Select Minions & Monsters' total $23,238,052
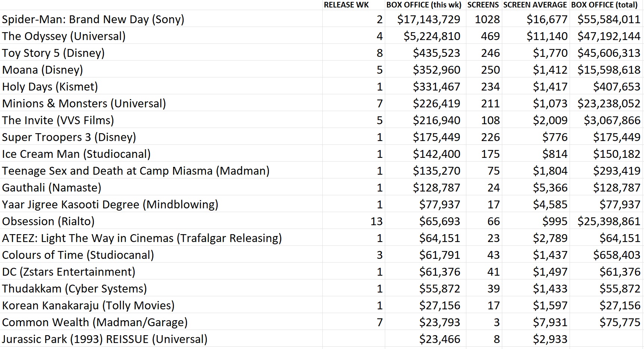The height and width of the screenshot is (349, 644). point(609,104)
